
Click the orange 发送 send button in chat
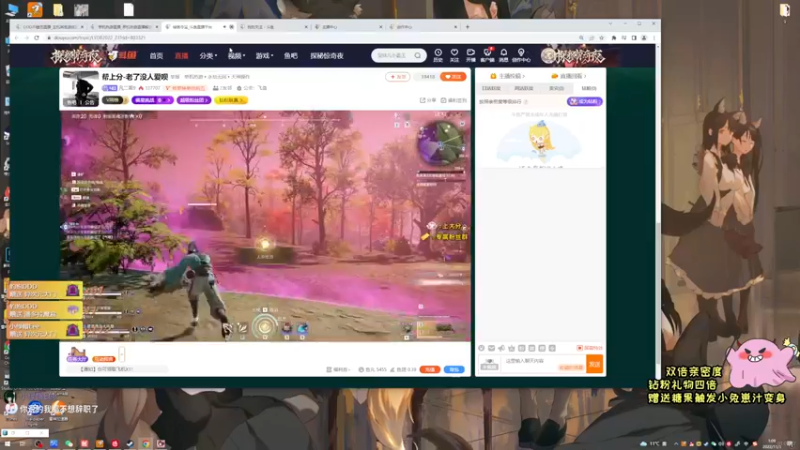coord(594,364)
